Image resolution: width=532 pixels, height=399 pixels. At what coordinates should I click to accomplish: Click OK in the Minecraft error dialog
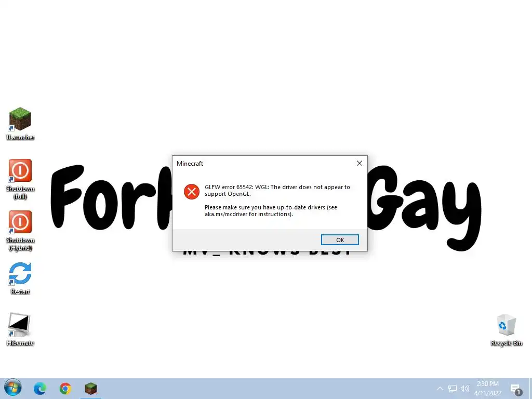pos(340,240)
